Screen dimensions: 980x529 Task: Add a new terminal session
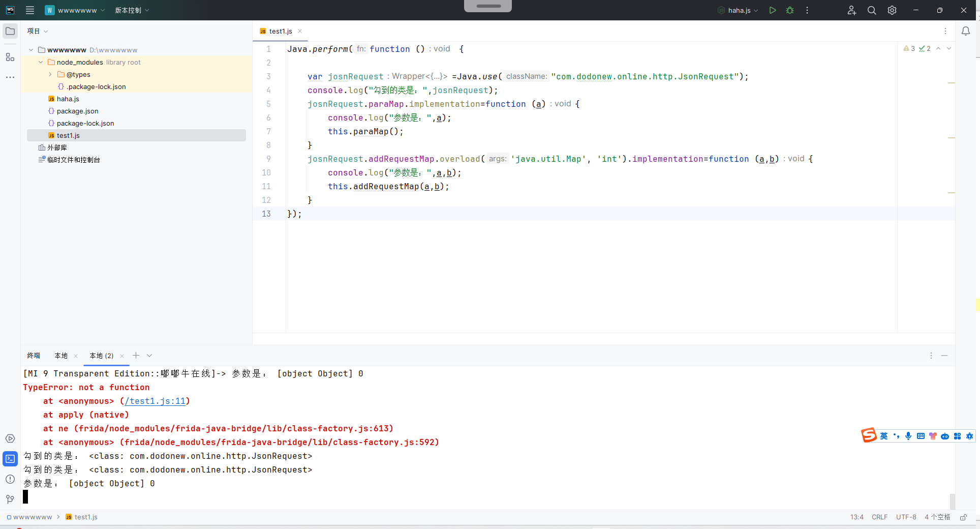(136, 356)
